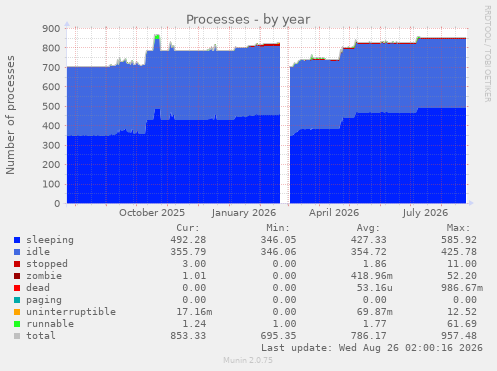Image resolution: width=497 pixels, height=371 pixels.
Task: Click the 'October 2025' x-axis label
Action: pos(152,213)
